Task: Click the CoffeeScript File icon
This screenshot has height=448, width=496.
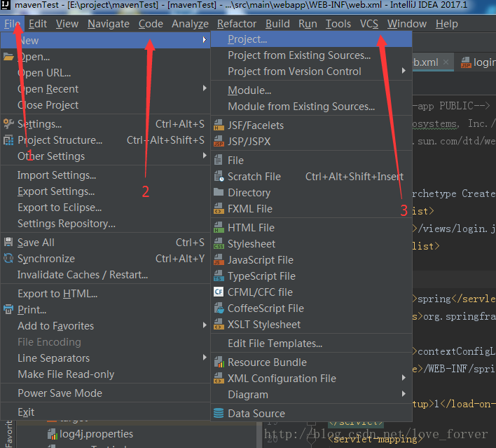Action: [x=219, y=308]
